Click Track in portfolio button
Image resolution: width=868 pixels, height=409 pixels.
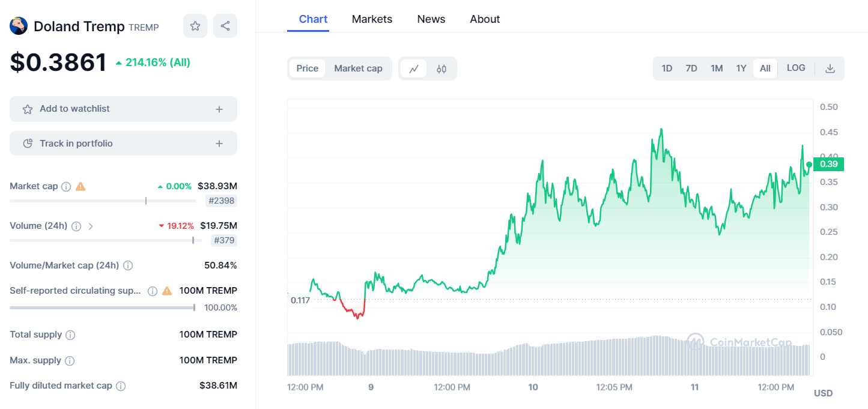123,144
